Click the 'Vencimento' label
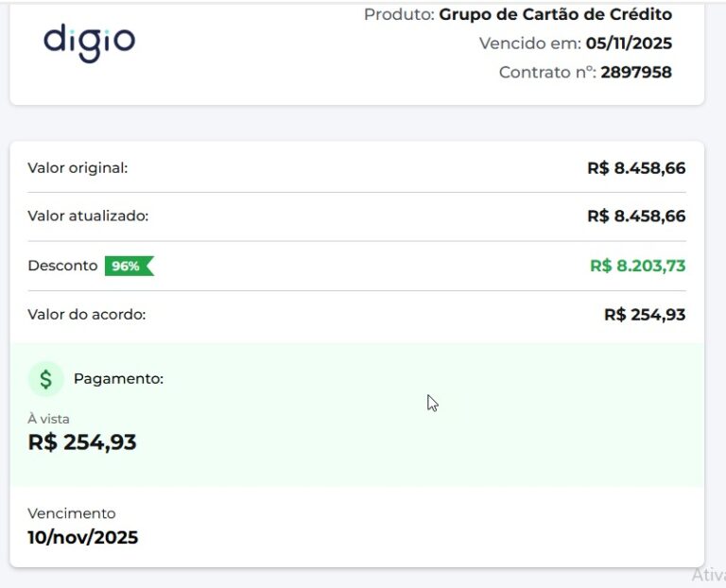 [72, 513]
